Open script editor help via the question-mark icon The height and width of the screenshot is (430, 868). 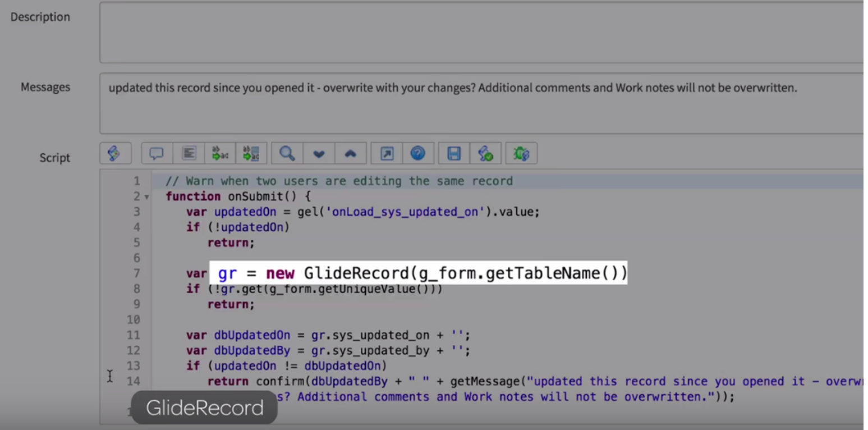tap(419, 153)
